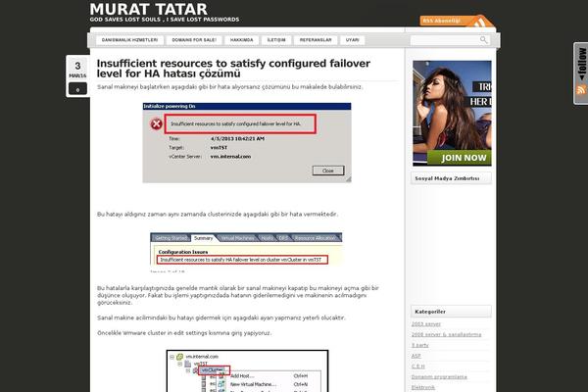Open the 2003 server category
The image size is (588, 392).
point(426,324)
